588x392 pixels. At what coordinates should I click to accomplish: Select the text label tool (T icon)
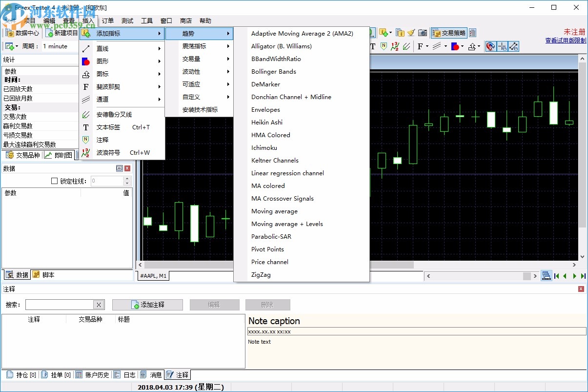point(373,46)
